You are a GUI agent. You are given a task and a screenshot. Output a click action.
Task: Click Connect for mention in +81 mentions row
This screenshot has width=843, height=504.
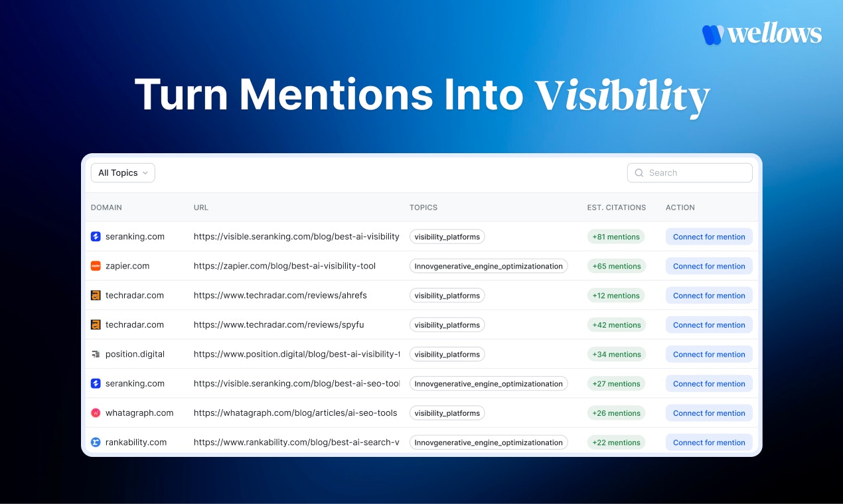(x=709, y=237)
